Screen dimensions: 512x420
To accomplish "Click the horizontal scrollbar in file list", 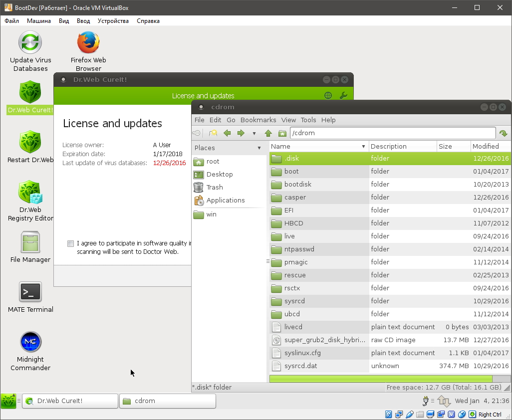I will point(381,379).
